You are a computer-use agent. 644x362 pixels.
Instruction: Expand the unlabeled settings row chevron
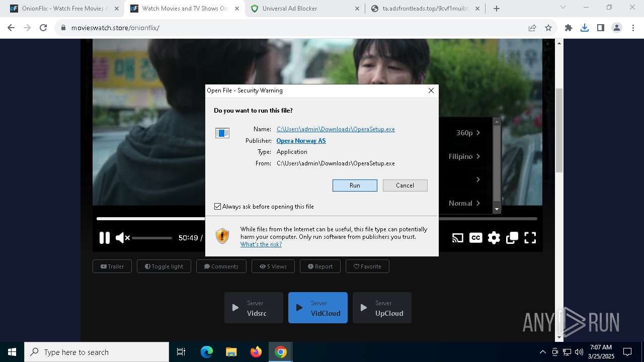478,179
